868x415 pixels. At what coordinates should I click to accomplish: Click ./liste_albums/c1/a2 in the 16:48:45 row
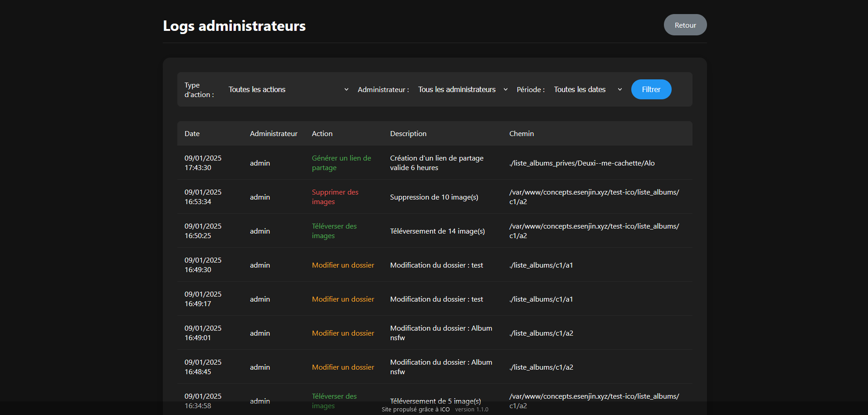pos(541,367)
